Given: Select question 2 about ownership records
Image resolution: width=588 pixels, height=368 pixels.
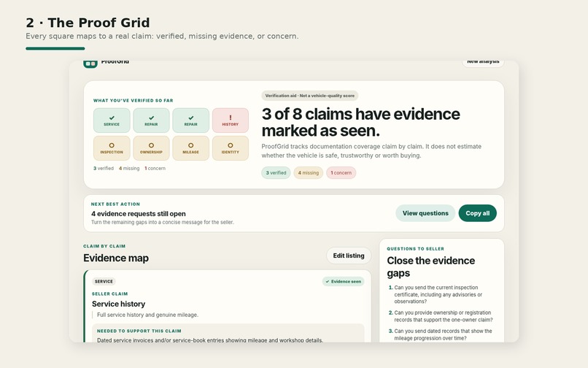Looking at the screenshot, I should click(x=441, y=316).
